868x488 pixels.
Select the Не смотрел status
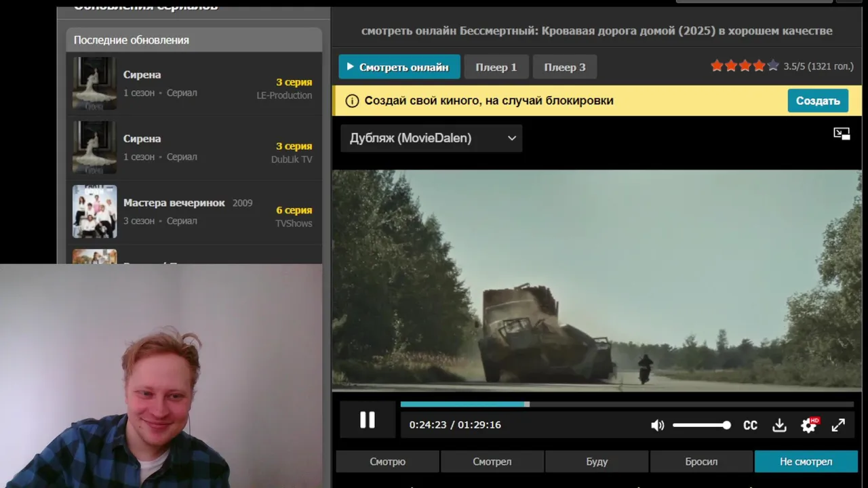[x=806, y=462]
